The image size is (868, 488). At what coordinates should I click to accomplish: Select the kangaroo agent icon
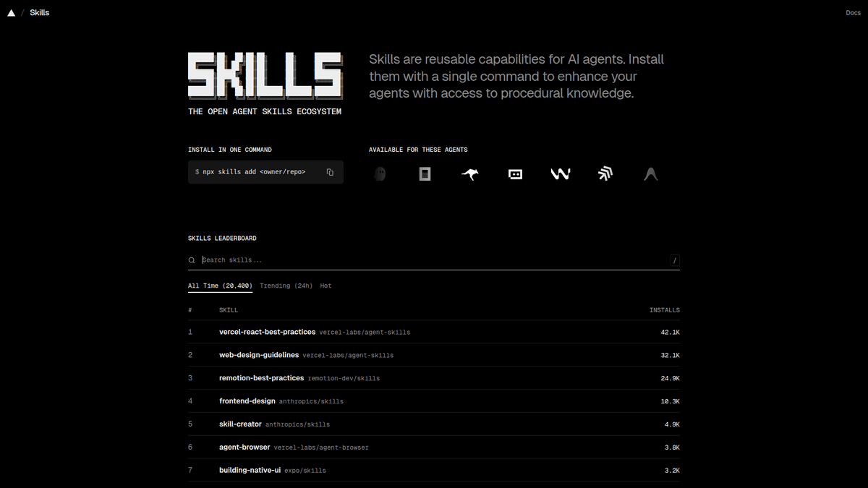click(x=469, y=174)
